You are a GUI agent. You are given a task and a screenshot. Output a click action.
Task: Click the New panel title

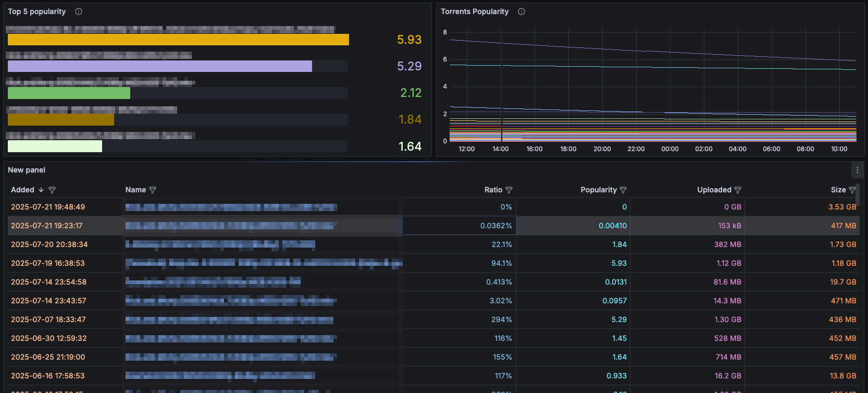click(x=27, y=170)
